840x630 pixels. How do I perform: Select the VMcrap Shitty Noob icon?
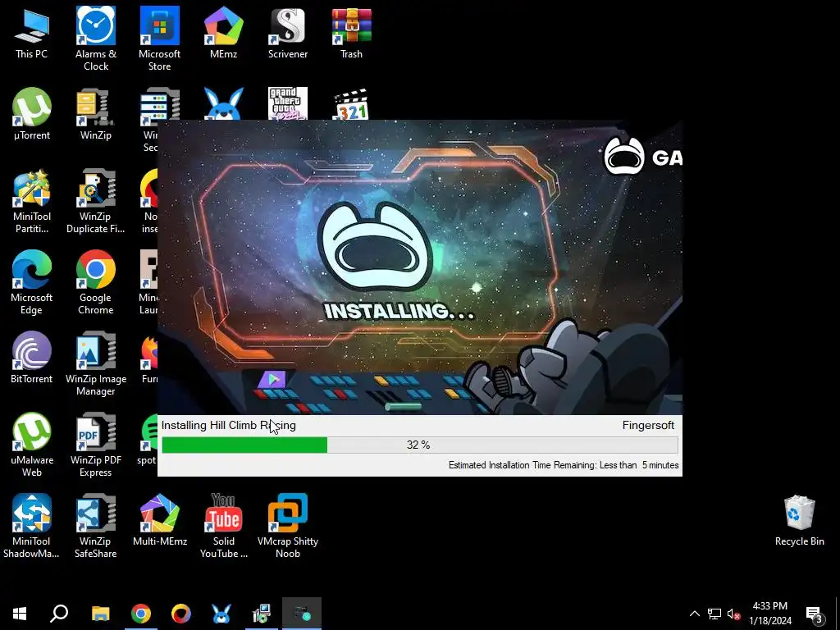[x=288, y=526]
